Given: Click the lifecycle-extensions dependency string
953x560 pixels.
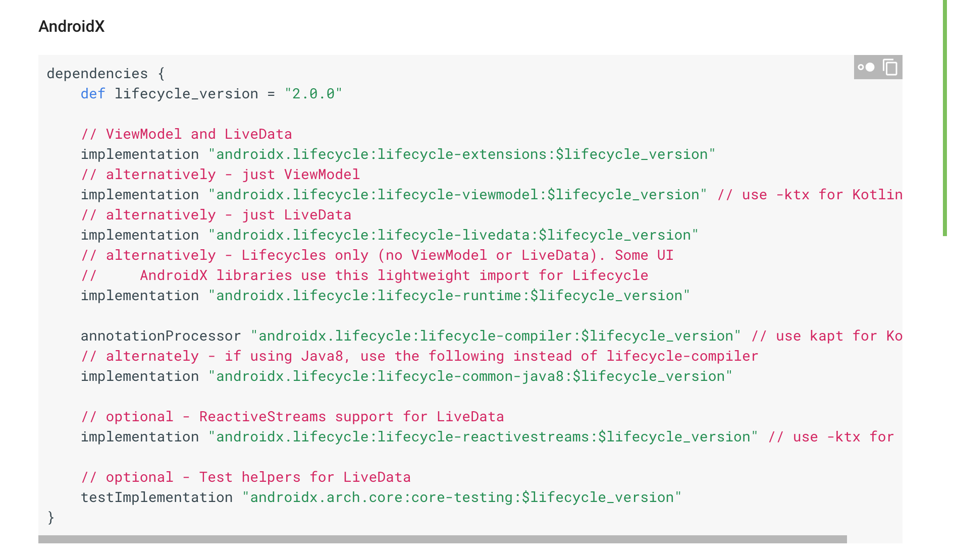Looking at the screenshot, I should coord(462,154).
